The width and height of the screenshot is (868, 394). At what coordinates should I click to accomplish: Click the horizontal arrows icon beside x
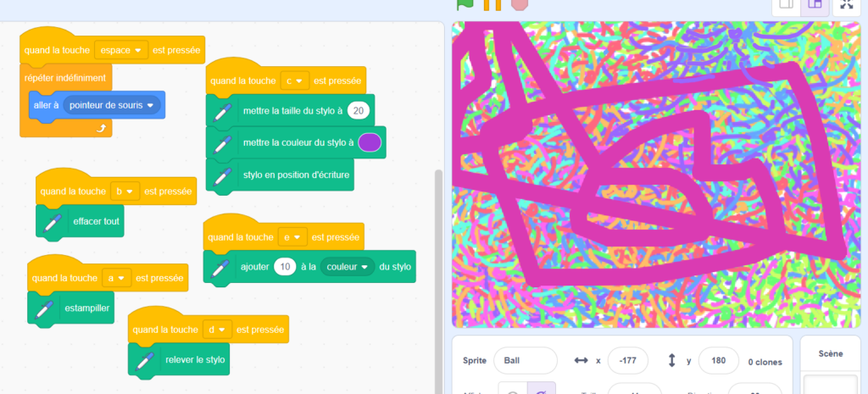(581, 361)
